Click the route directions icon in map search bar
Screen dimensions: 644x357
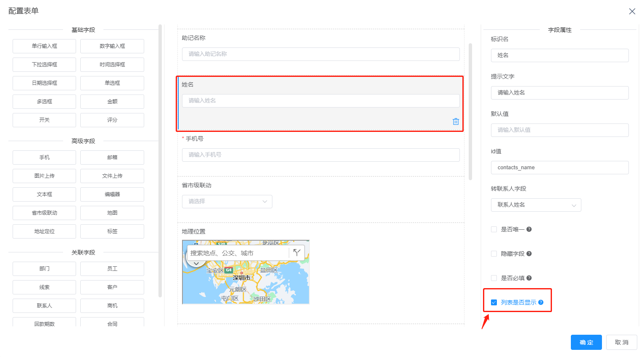coord(297,252)
